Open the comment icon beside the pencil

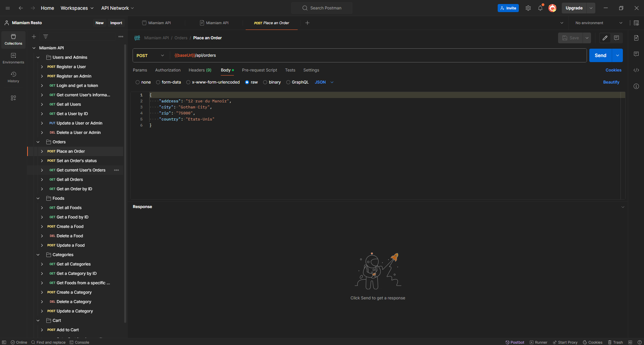pos(616,38)
